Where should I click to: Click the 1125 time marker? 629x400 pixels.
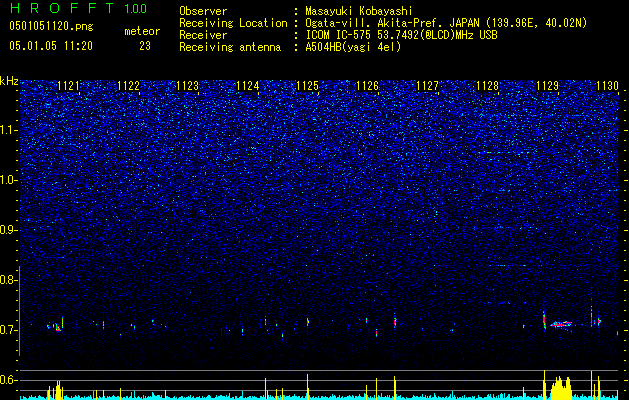click(308, 86)
